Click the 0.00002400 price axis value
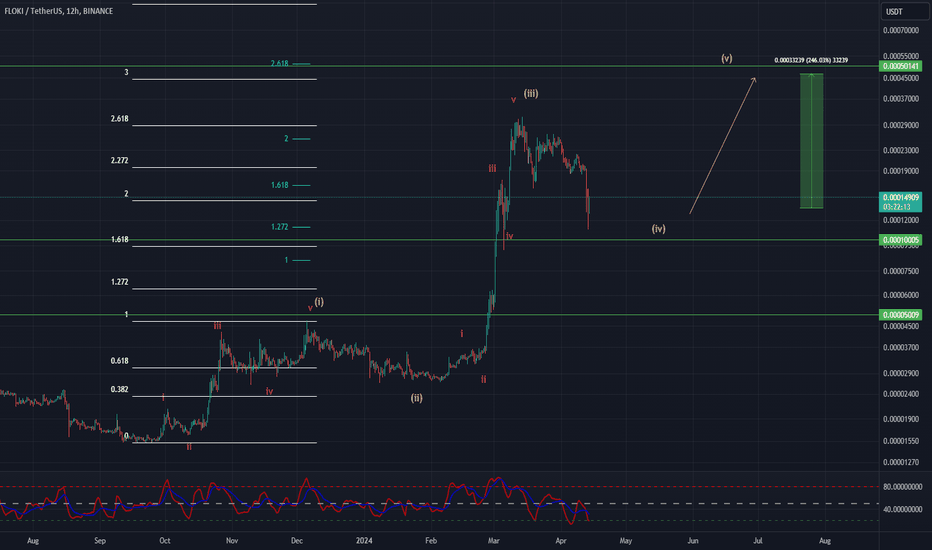This screenshot has height=550, width=932. [900, 394]
